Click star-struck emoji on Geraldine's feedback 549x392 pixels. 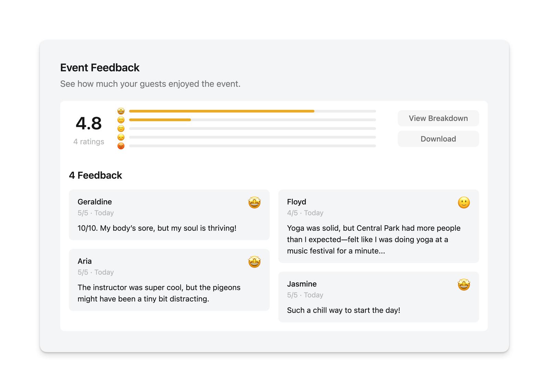pyautogui.click(x=254, y=203)
